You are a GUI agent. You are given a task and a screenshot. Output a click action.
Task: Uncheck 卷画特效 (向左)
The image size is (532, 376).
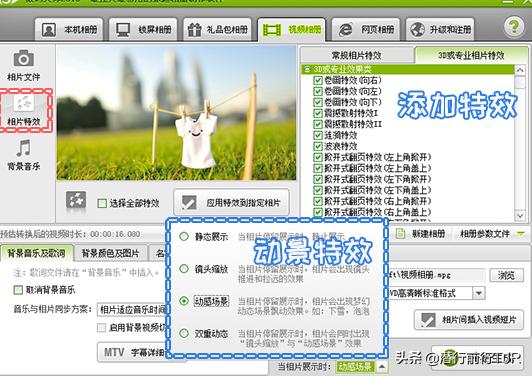pos(318,91)
